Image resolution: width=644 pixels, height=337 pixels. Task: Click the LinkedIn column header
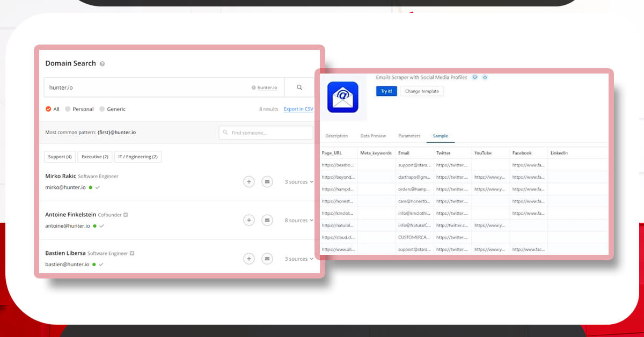[x=559, y=153]
